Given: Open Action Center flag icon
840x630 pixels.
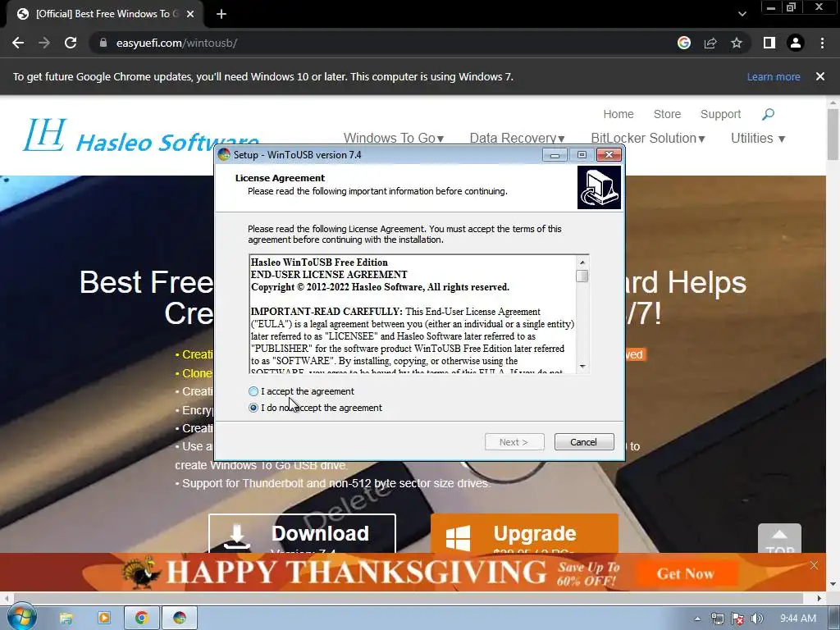Looking at the screenshot, I should point(737,619).
